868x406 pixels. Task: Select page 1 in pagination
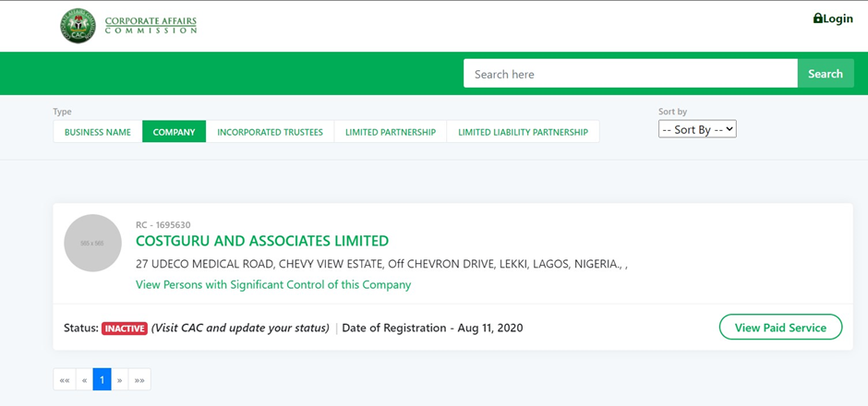point(102,380)
